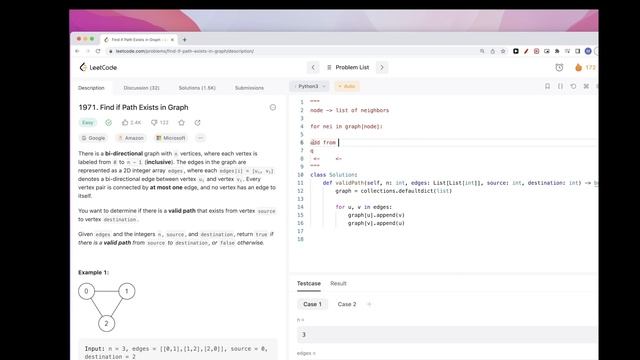The image size is (640, 360).
Task: Click the solved green checkmark icon
Action: click(x=108, y=122)
